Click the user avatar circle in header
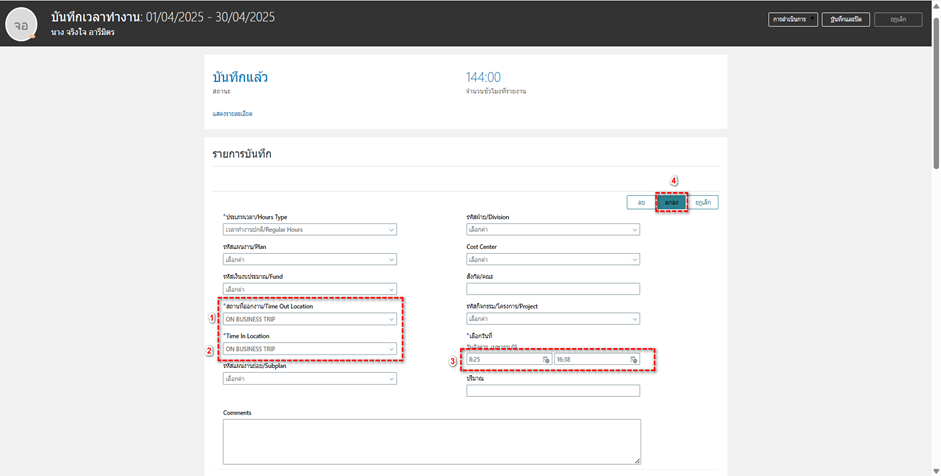941x476 pixels. pyautogui.click(x=21, y=24)
